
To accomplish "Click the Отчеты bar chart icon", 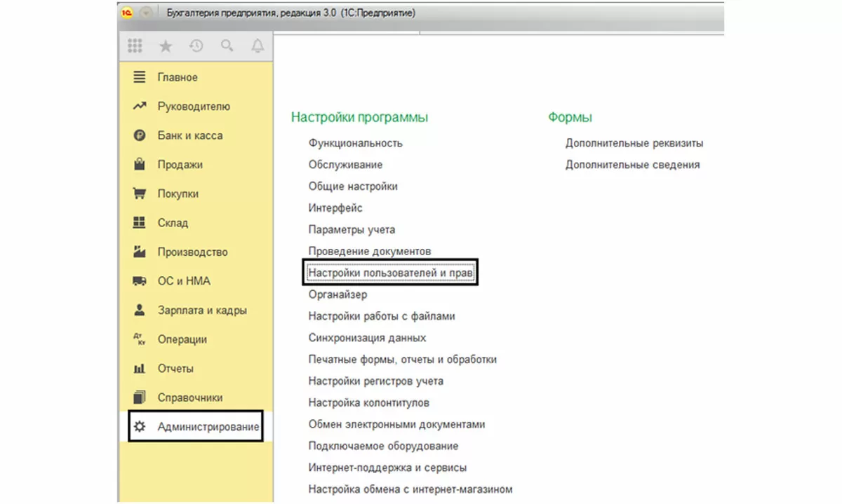I will [140, 369].
